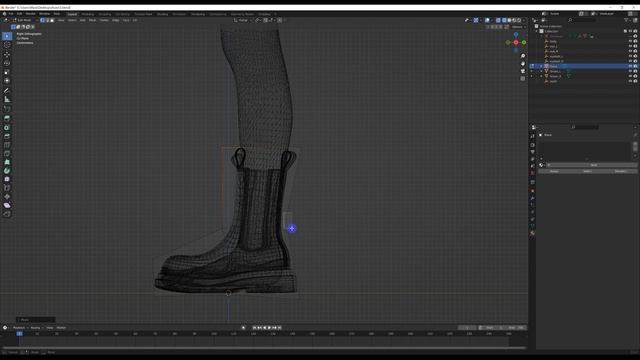Toggle proportional editing in header

click(x=280, y=20)
